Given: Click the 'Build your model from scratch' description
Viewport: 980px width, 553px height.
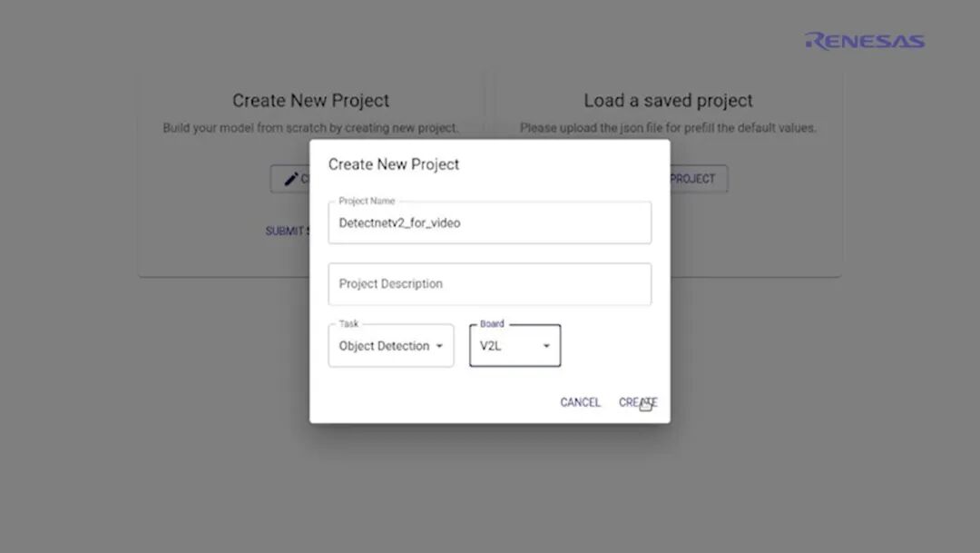Looking at the screenshot, I should (x=310, y=128).
